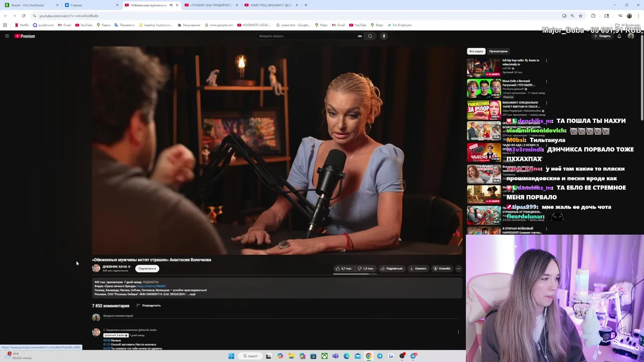Open more actions menu next to Спасибо
The height and width of the screenshot is (362, 644).
coord(458,268)
